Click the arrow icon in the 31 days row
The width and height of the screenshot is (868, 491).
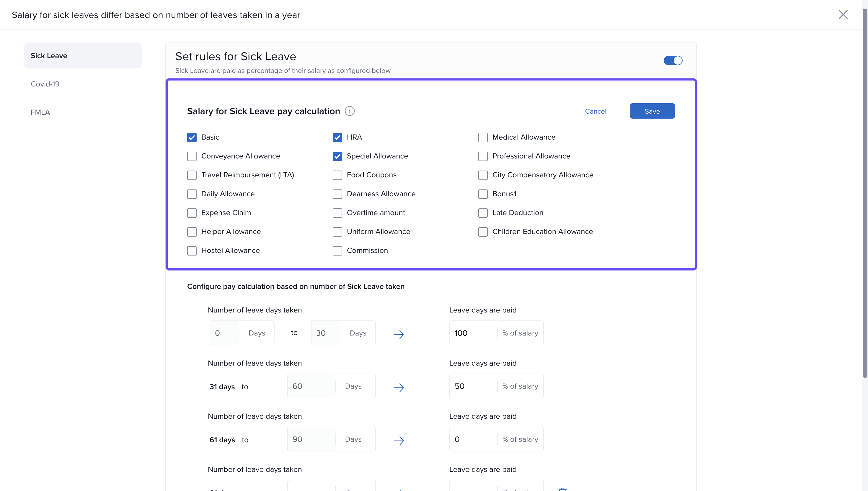(x=399, y=387)
